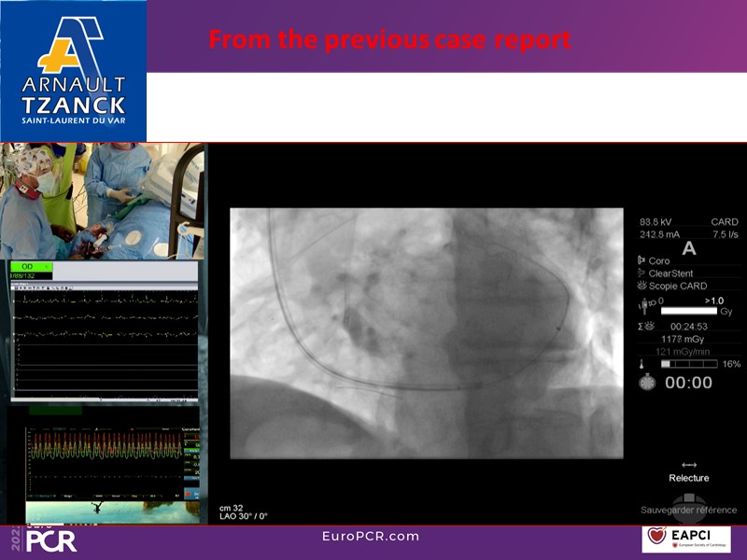Click the Scopie CARD eye icon

641,286
